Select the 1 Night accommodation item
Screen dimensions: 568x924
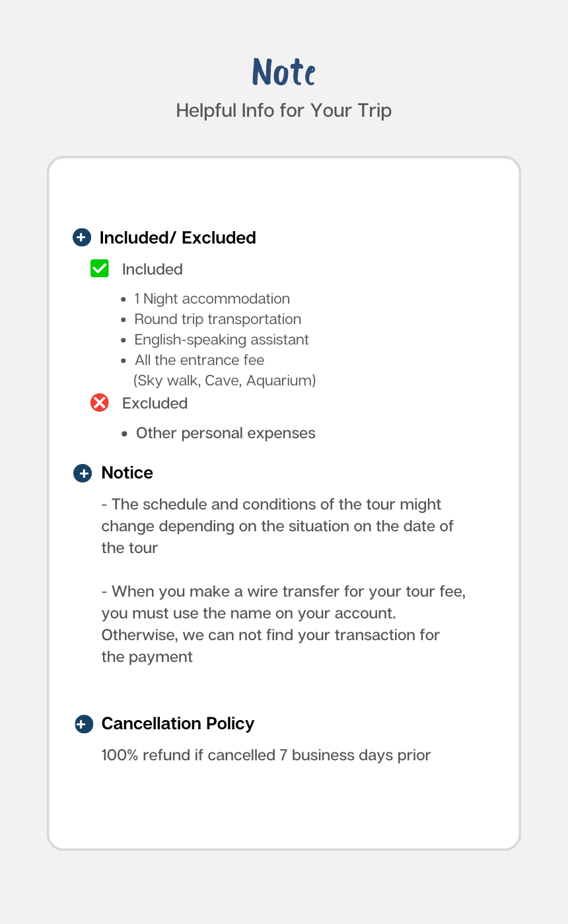(212, 299)
